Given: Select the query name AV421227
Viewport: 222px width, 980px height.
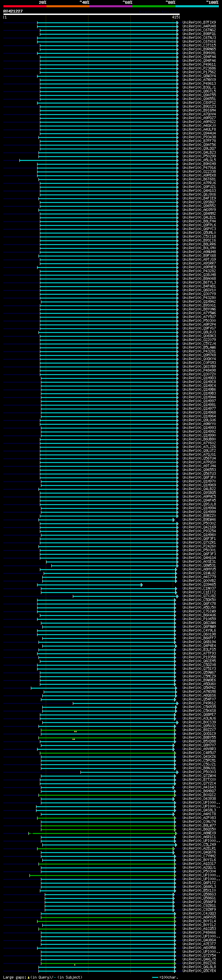Looking at the screenshot, I should [x=13, y=11].
